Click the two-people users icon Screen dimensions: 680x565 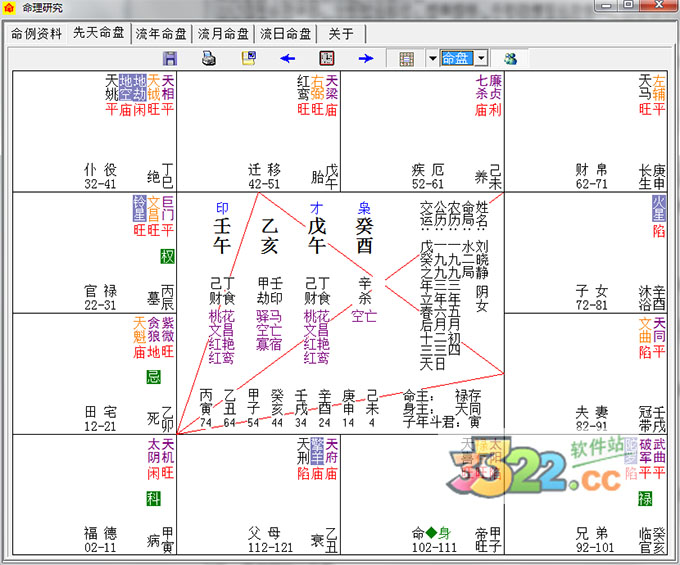coord(510,58)
